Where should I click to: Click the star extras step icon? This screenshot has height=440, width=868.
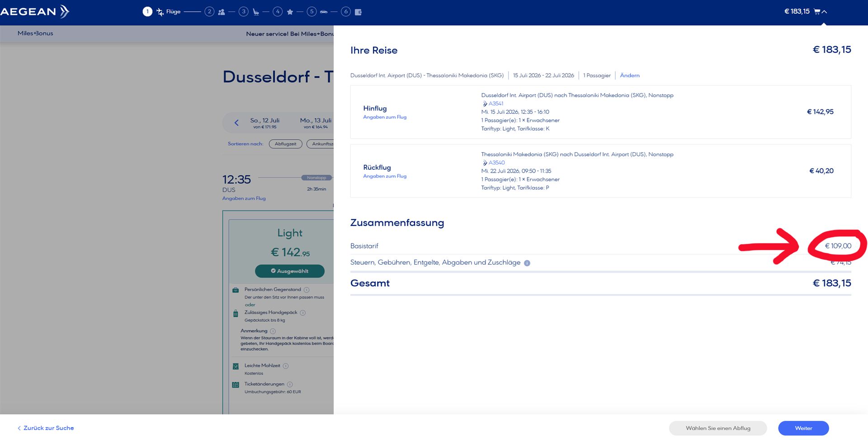[x=290, y=12]
